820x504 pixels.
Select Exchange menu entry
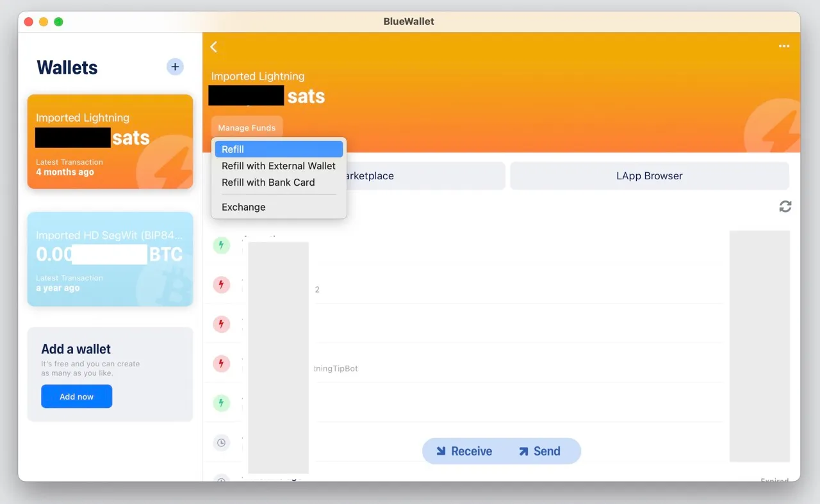[279, 207]
